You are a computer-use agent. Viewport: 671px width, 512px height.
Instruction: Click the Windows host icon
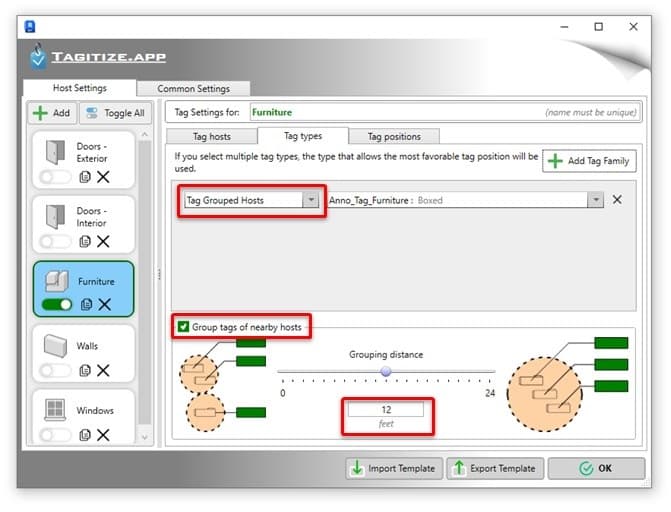point(55,410)
